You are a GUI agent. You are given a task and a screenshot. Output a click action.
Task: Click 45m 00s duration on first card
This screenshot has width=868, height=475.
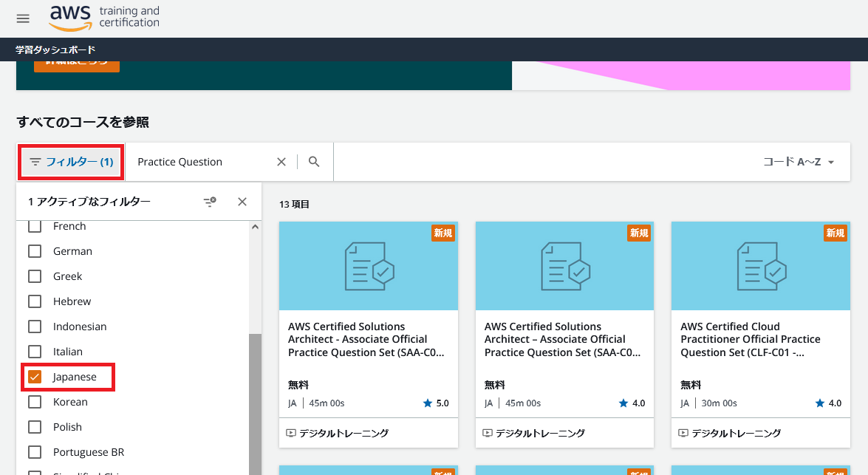(327, 403)
